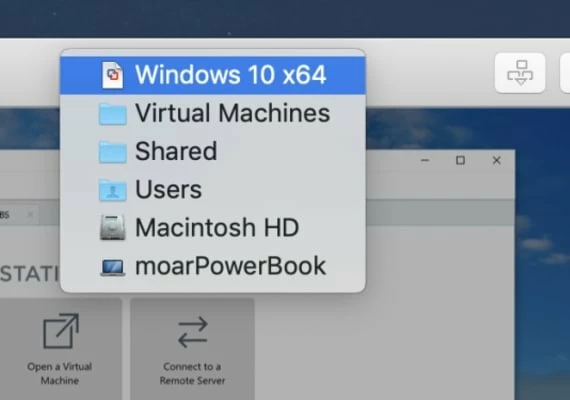The height and width of the screenshot is (400, 570).
Task: Minimize the guest Windows window
Action: 425,160
